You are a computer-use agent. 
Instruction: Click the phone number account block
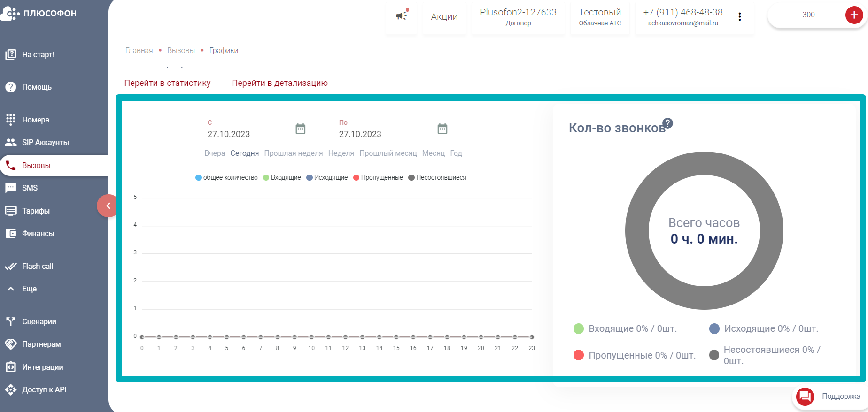click(683, 17)
